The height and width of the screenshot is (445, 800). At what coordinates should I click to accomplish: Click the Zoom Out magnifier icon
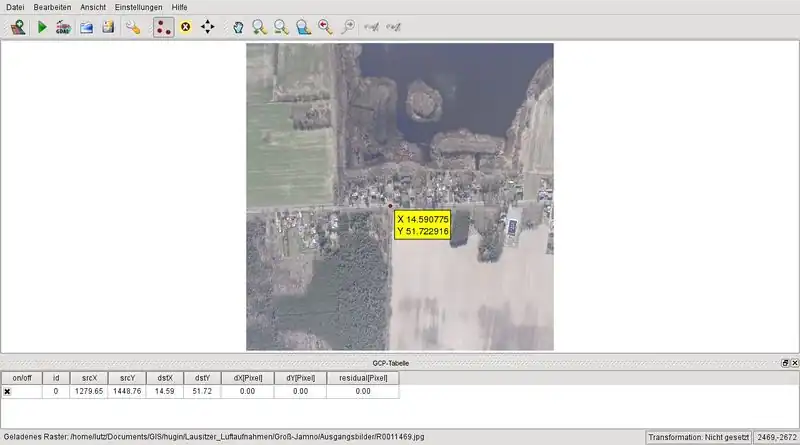tap(281, 27)
